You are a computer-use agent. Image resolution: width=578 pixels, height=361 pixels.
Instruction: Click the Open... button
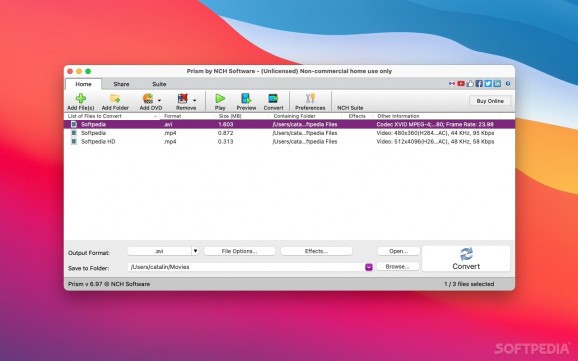398,251
